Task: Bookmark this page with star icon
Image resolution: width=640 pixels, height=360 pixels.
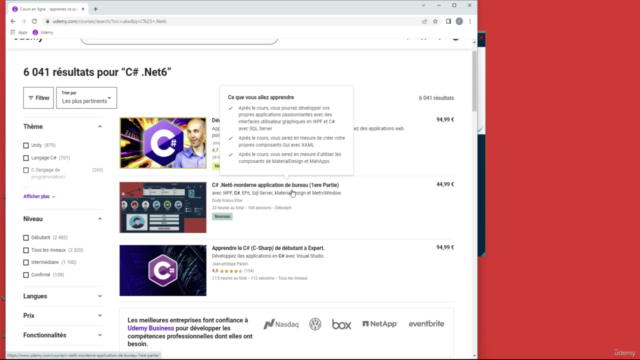Action: (436, 21)
